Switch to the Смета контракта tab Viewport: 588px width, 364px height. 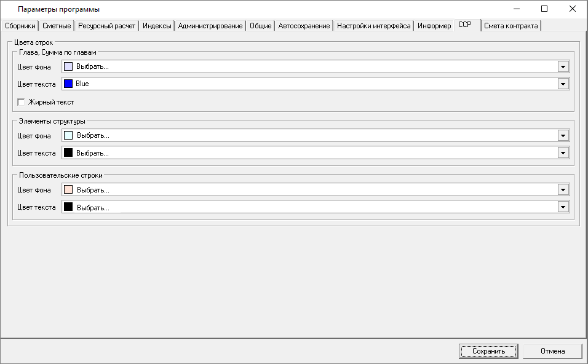tap(511, 26)
